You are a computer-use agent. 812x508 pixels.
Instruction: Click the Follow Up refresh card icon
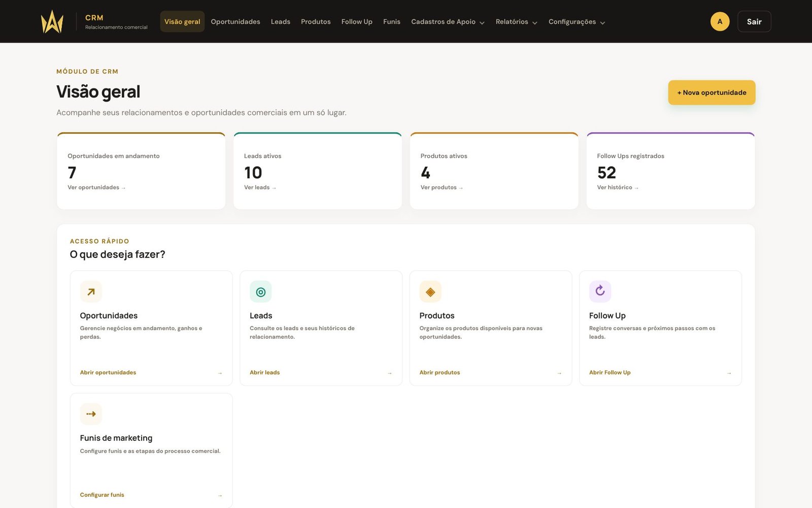(600, 292)
